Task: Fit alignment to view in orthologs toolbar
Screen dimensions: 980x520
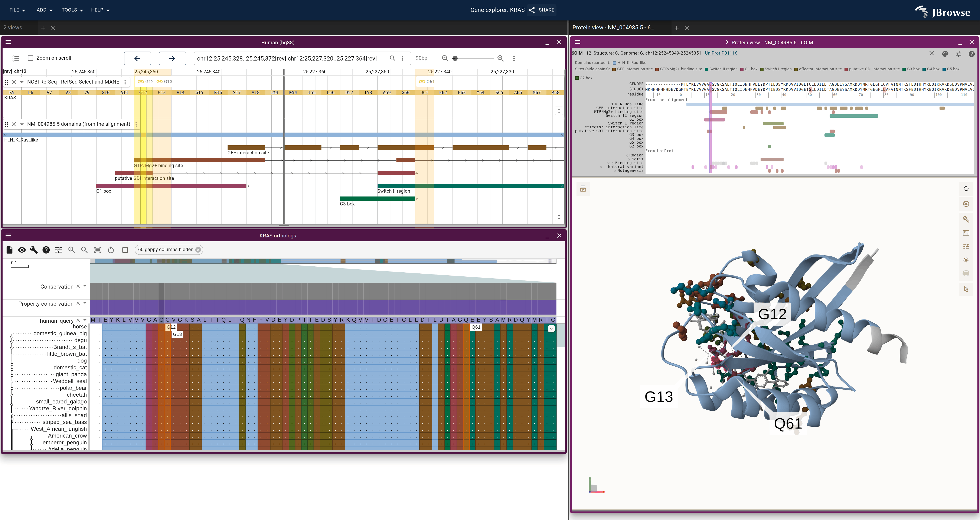Action: (x=98, y=250)
